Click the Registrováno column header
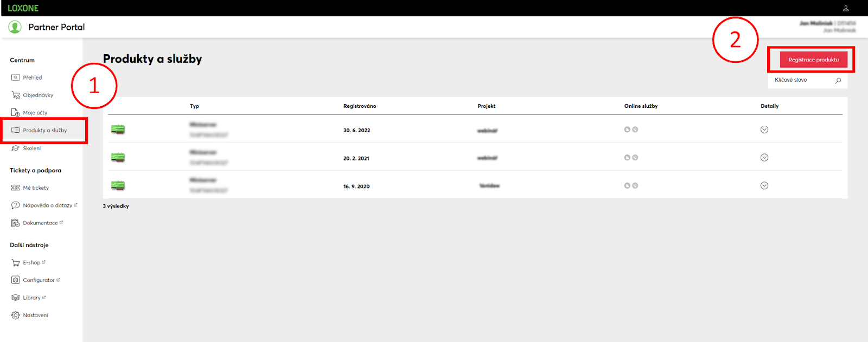The width and height of the screenshot is (868, 342). point(359,106)
